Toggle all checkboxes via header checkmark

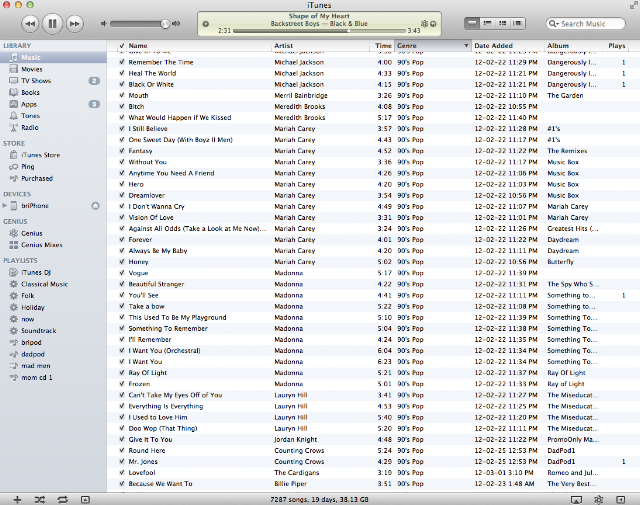pyautogui.click(x=122, y=46)
